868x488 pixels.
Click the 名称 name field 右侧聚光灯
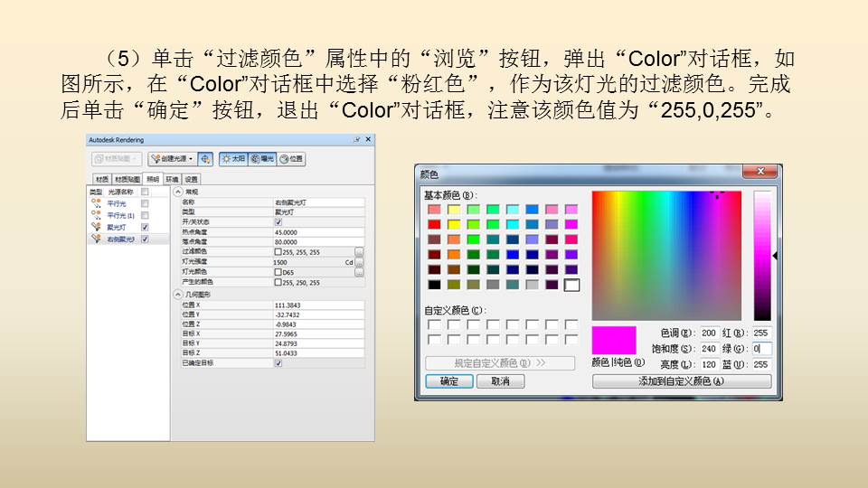click(x=319, y=202)
